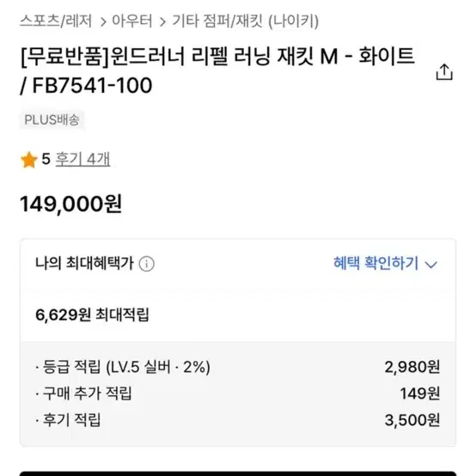This screenshot has height=476, width=476.
Task: Tap 6,629원 최대적립 summary
Action: 92,314
